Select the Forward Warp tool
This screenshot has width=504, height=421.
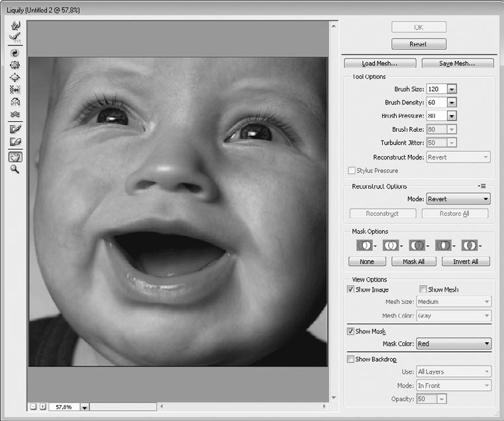(15, 25)
